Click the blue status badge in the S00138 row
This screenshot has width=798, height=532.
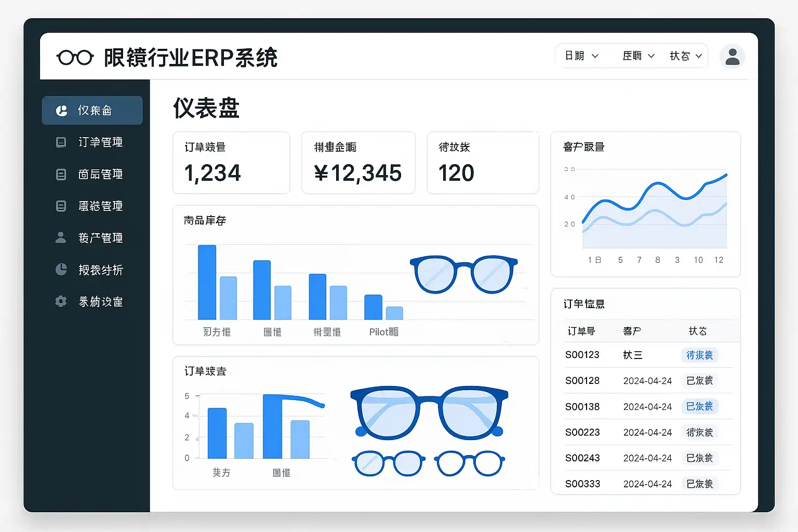(x=700, y=406)
